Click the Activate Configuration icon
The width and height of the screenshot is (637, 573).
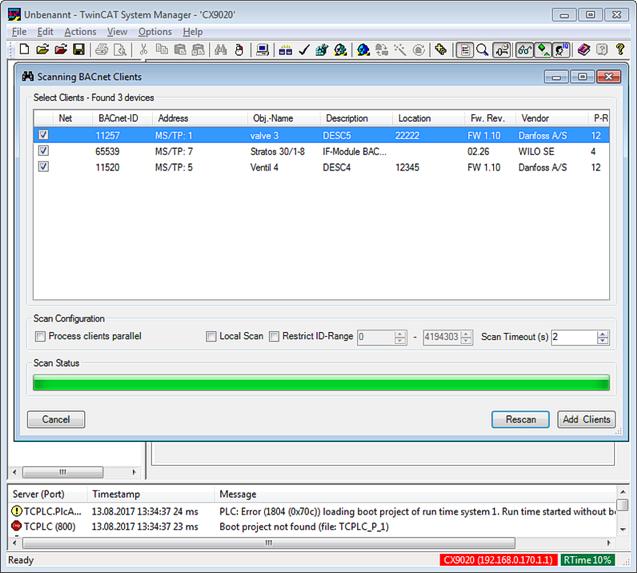[322, 50]
